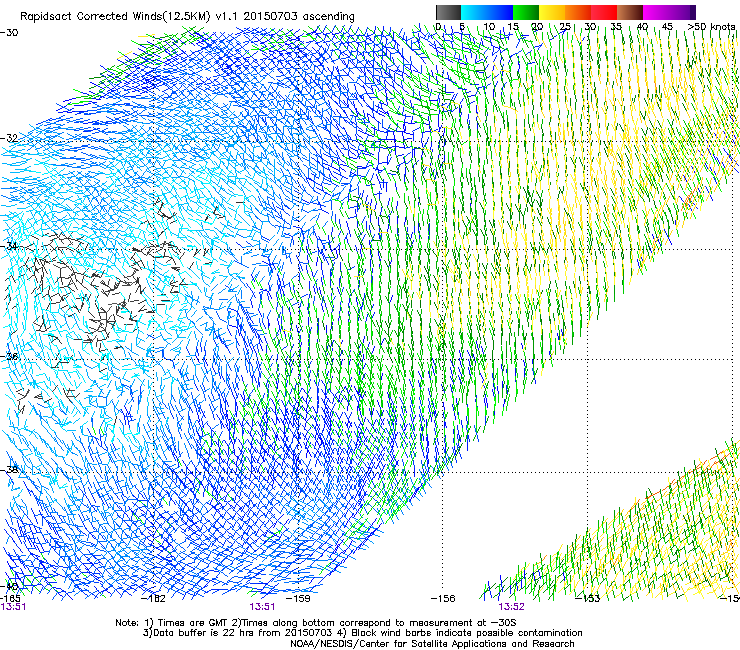
Task: Click the 'Times are GMT' note text
Action: point(192,623)
